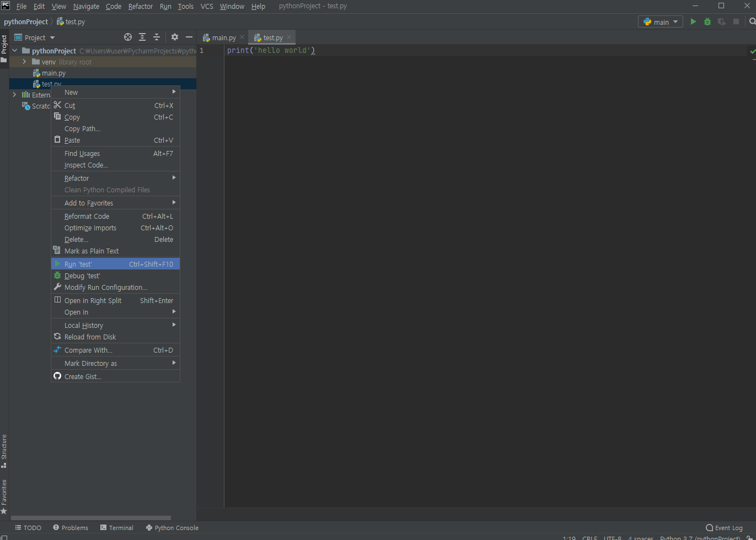Select Debug 'test' in context menu
Screen dimensions: 756x540
[115, 276]
